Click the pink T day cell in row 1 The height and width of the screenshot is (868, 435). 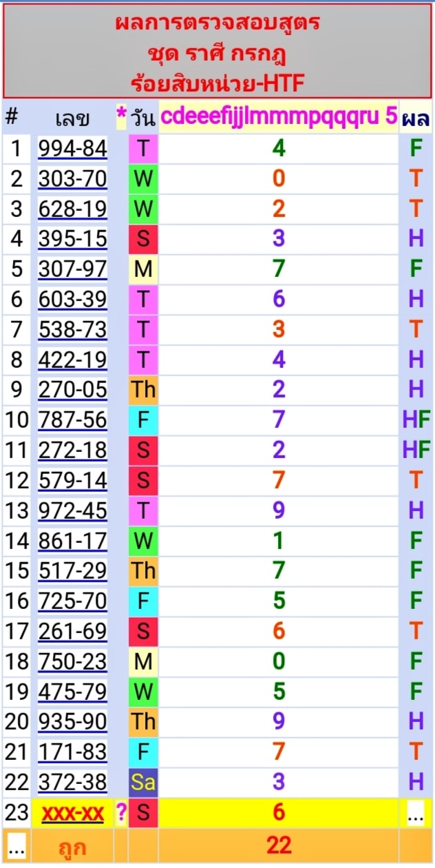(143, 149)
